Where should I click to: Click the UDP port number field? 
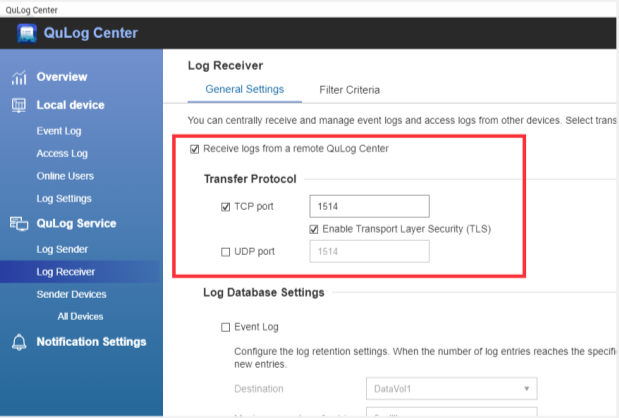370,251
